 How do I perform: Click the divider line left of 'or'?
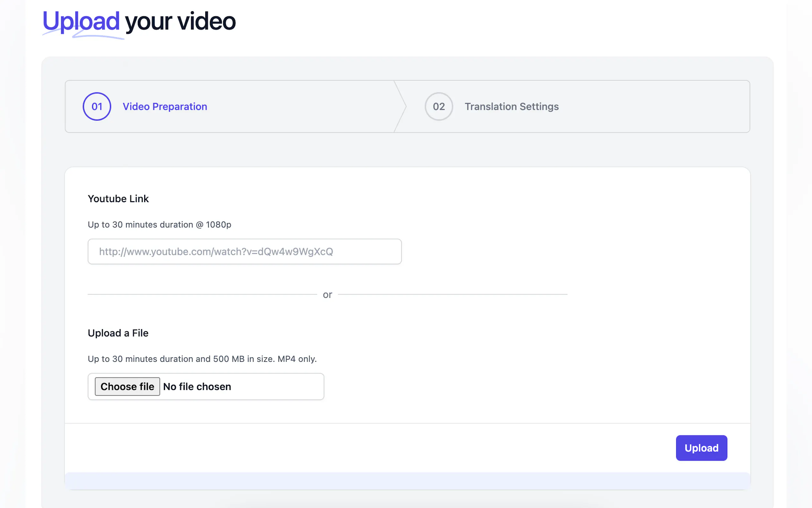coord(201,294)
